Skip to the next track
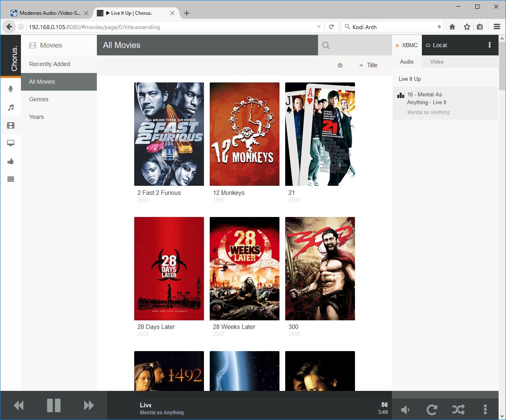Viewport: 506px width, 420px height. point(89,406)
